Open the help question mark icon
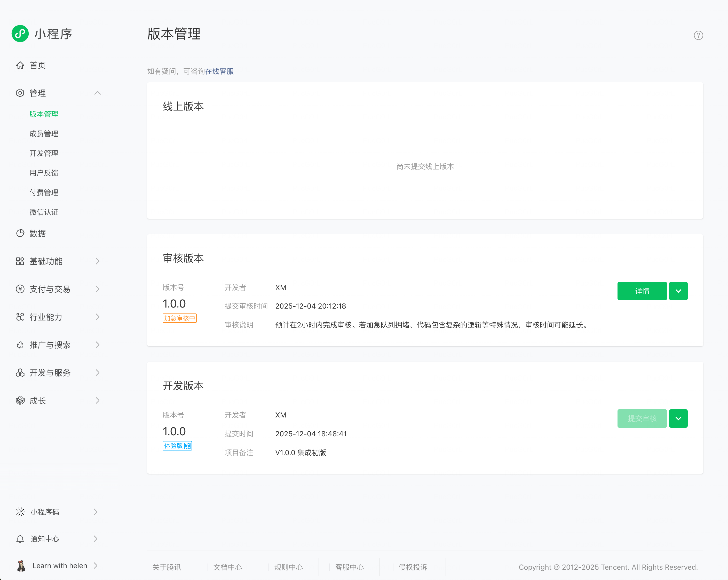 (698, 35)
